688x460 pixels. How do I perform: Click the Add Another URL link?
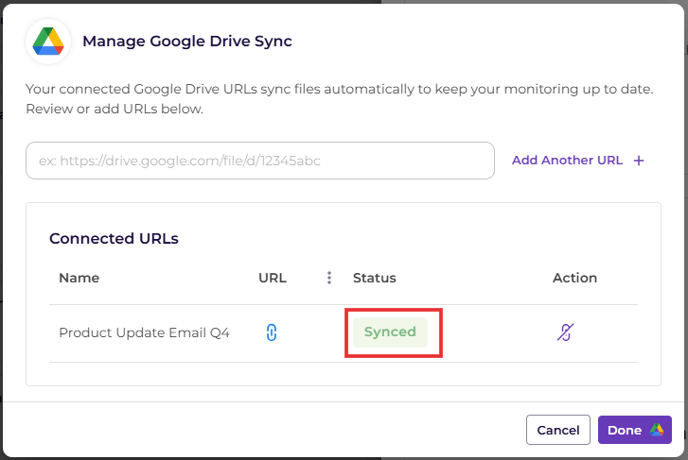[x=567, y=160]
